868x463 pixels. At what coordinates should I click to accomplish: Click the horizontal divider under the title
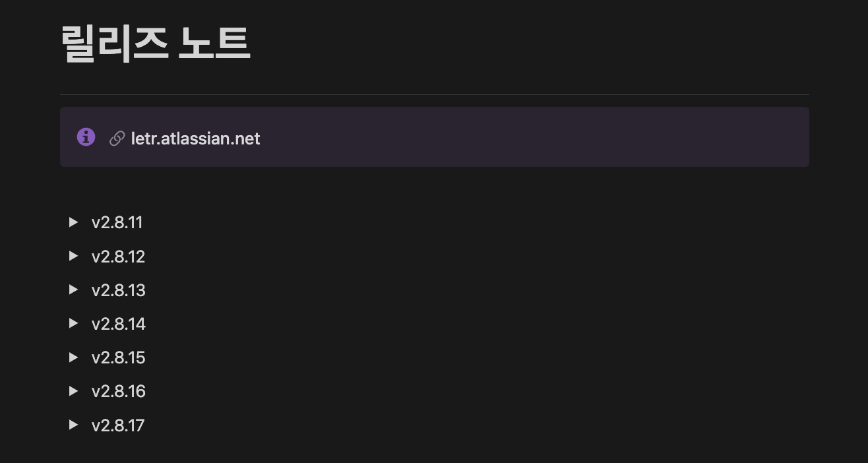pyautogui.click(x=434, y=94)
